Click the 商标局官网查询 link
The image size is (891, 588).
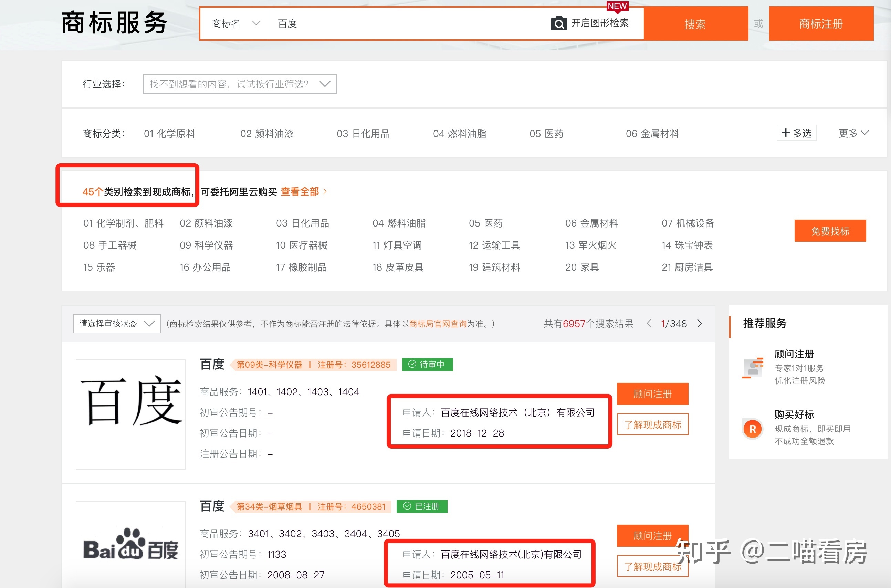point(438,324)
